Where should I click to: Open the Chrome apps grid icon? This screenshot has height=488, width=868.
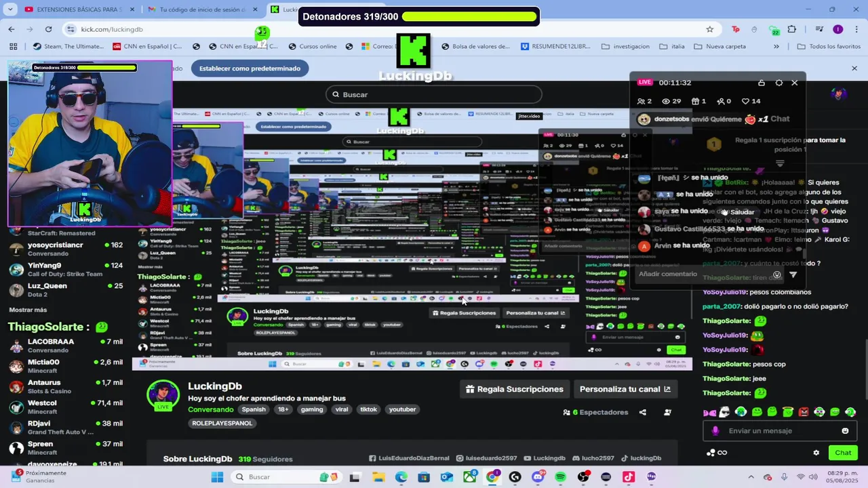pos(13,47)
